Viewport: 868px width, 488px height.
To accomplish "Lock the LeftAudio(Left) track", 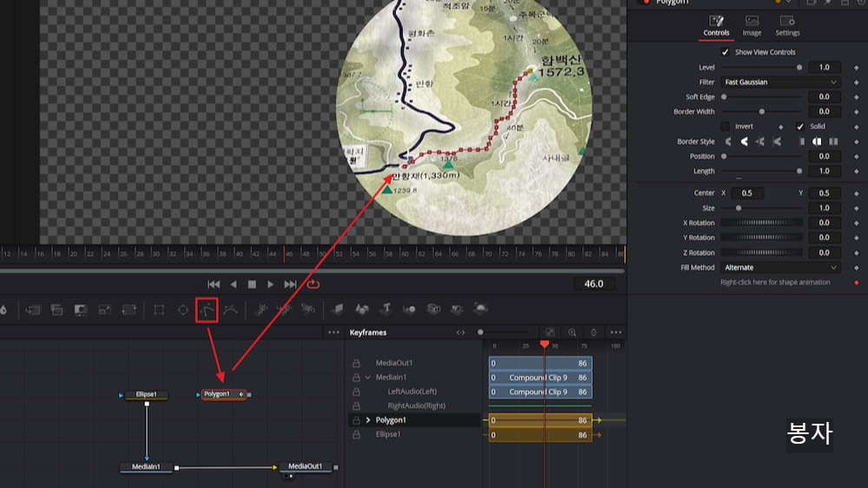I will point(357,392).
